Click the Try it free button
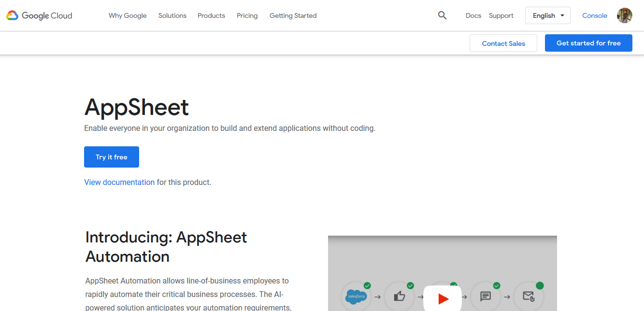Viewport: 644px width, 311px height. [x=112, y=157]
